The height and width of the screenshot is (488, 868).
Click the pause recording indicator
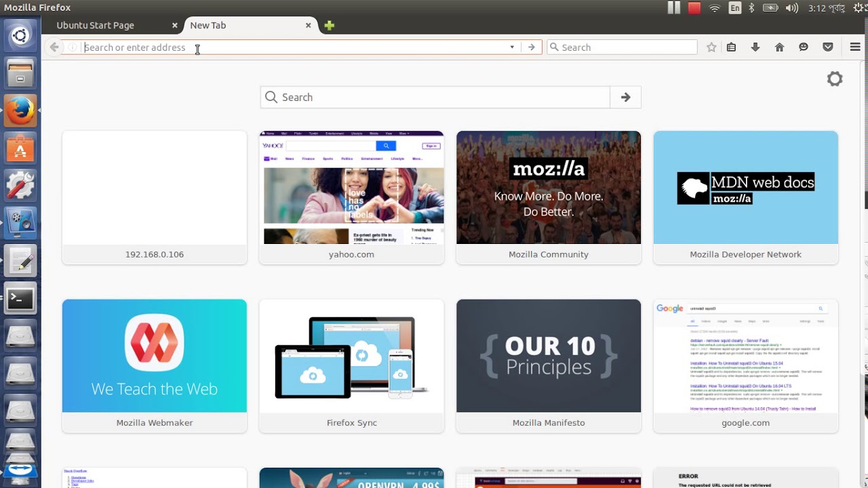tap(674, 8)
